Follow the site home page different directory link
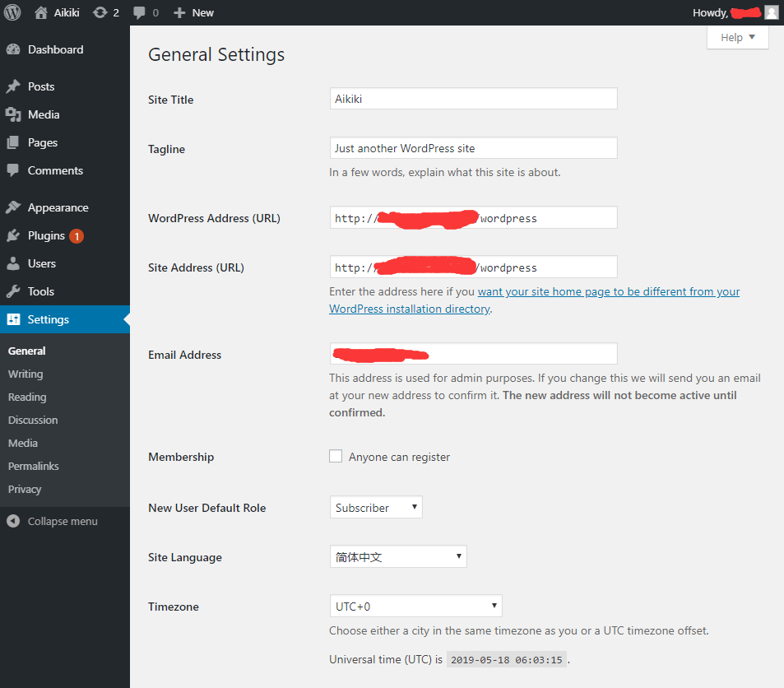Screen dimensions: 784x688 [x=534, y=300]
